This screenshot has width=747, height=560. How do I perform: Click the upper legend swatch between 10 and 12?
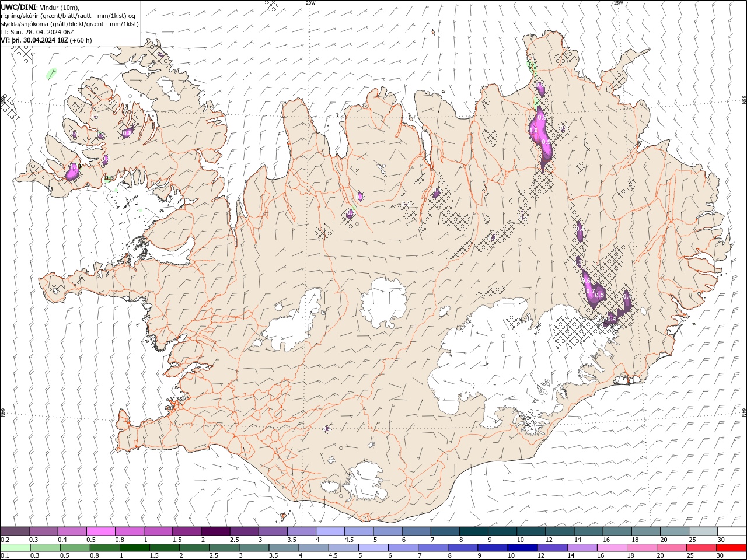(530, 531)
